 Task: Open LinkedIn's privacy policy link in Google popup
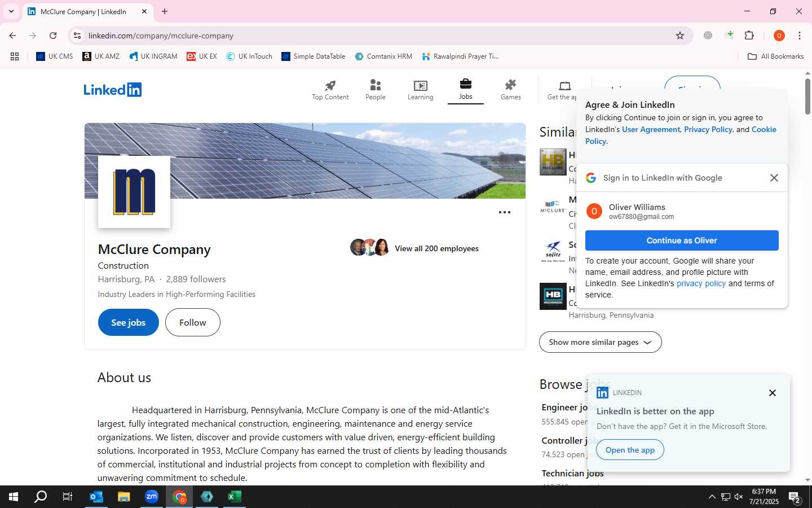[701, 283]
